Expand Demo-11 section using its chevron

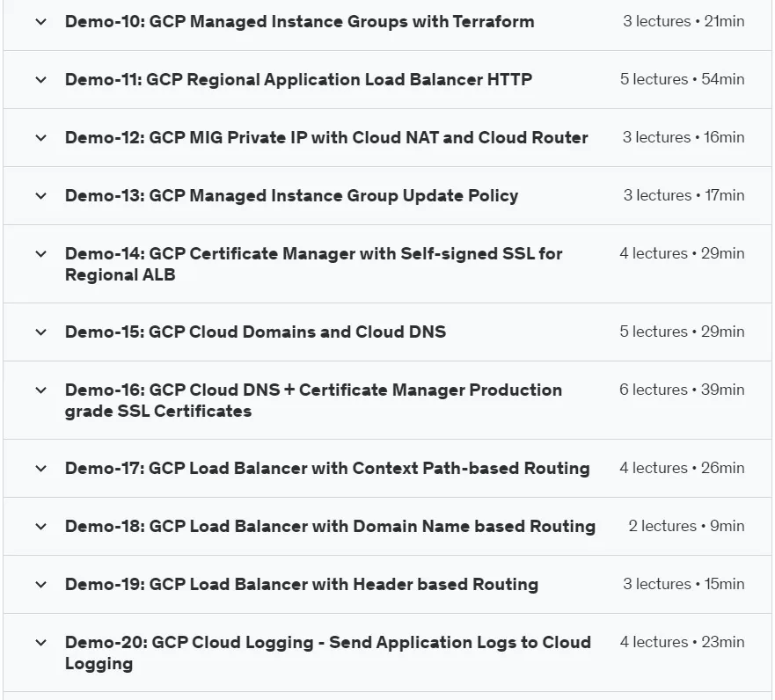41,79
